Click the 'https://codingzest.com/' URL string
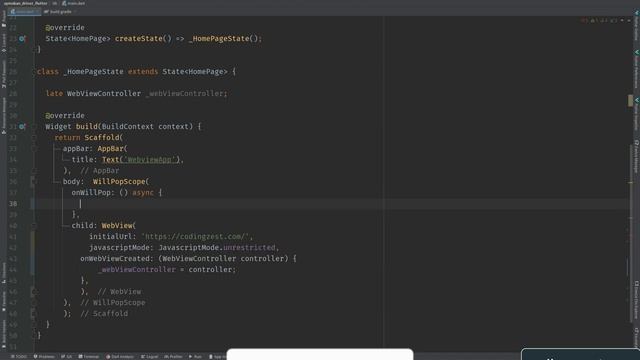 (197, 237)
